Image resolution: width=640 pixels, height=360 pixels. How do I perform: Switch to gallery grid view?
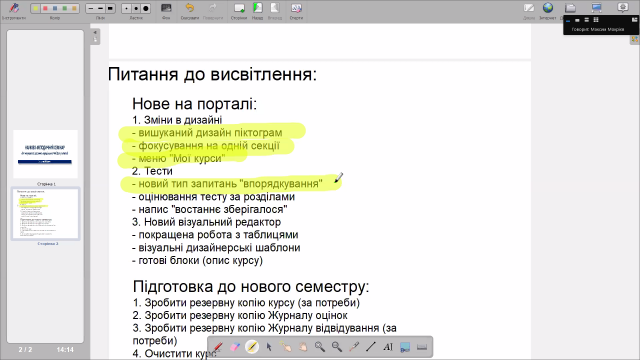pos(596,20)
